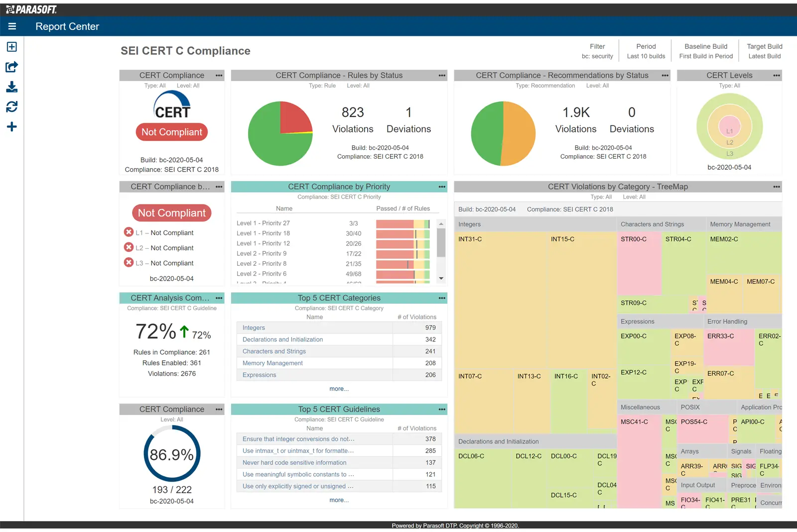Click the MEM02-C treemap tile
Image resolution: width=797 pixels, height=532 pixels.
tap(744, 253)
